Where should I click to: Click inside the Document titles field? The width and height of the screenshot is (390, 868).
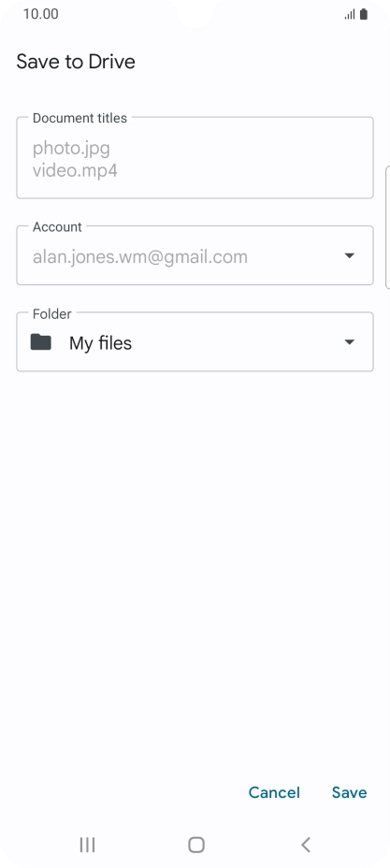195,158
